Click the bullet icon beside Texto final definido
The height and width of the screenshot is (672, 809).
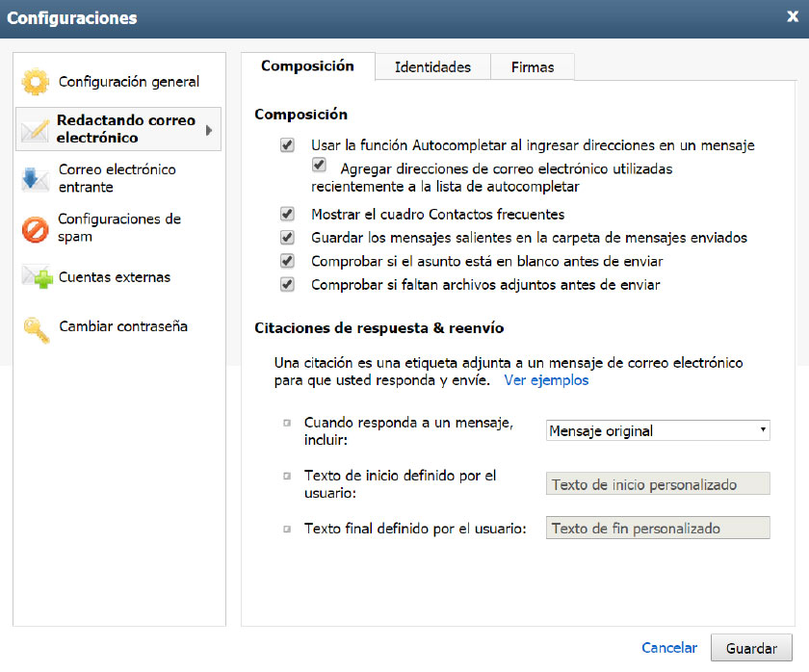point(287,530)
